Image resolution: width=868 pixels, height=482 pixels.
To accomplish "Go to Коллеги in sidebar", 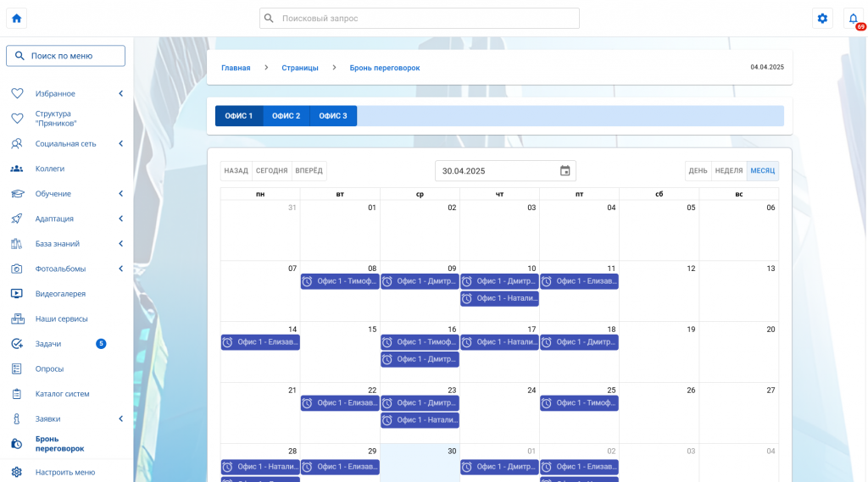I will click(x=50, y=169).
